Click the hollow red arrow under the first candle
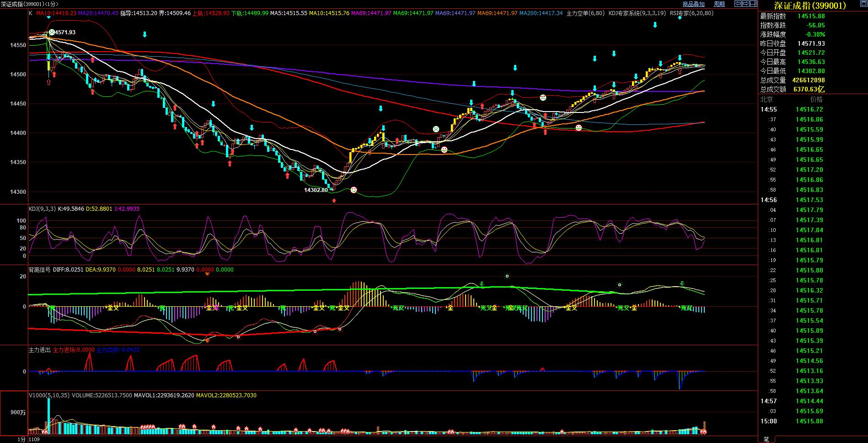 tap(48, 82)
